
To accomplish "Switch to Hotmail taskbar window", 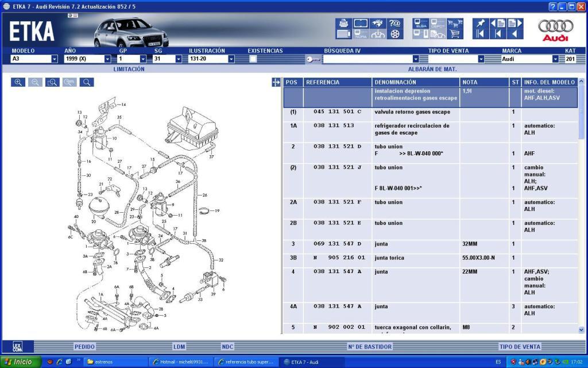I will pyautogui.click(x=181, y=362).
